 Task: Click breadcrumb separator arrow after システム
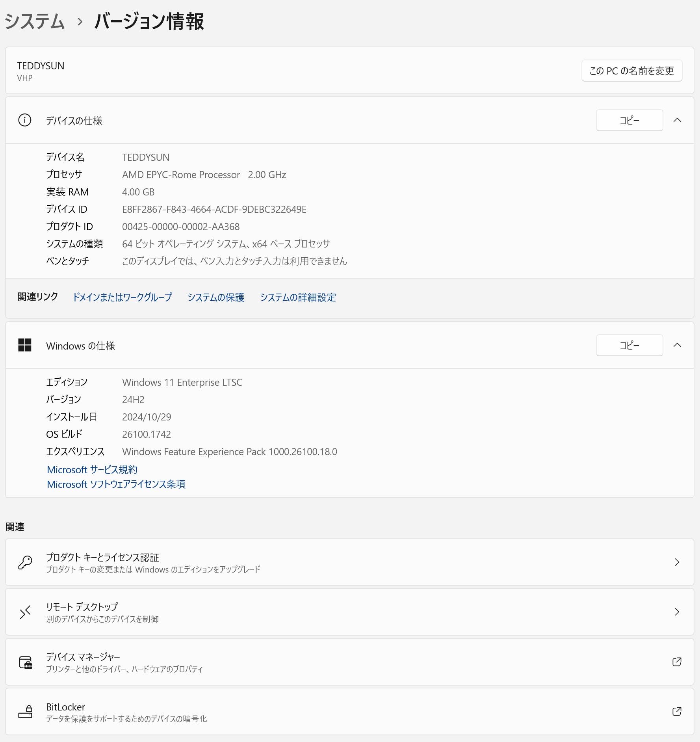[x=80, y=22]
